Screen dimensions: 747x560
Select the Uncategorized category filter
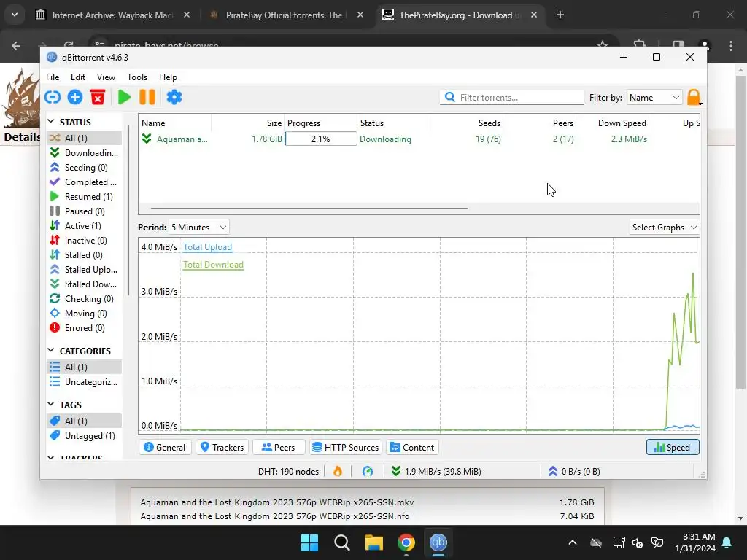click(85, 382)
